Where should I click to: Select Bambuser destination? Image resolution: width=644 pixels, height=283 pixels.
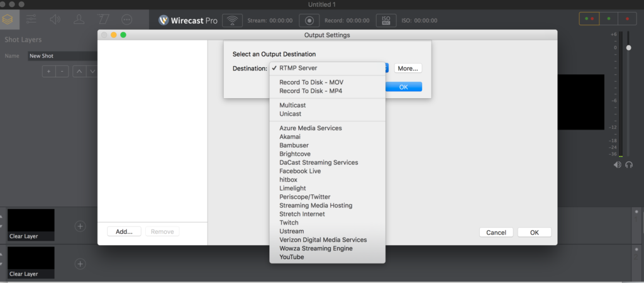[x=327, y=145]
